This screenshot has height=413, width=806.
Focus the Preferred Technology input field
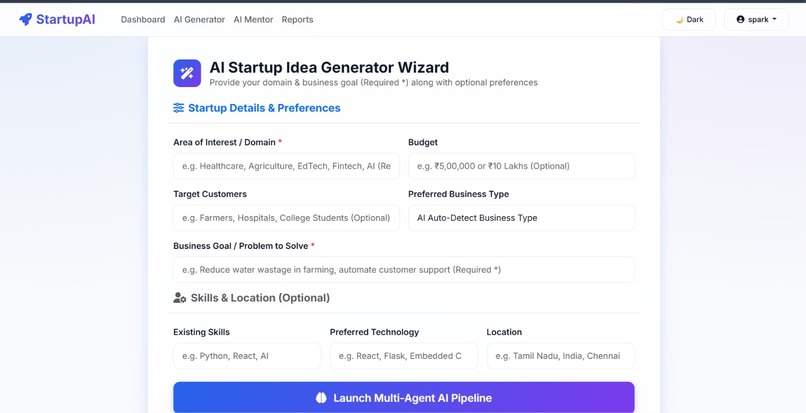404,356
